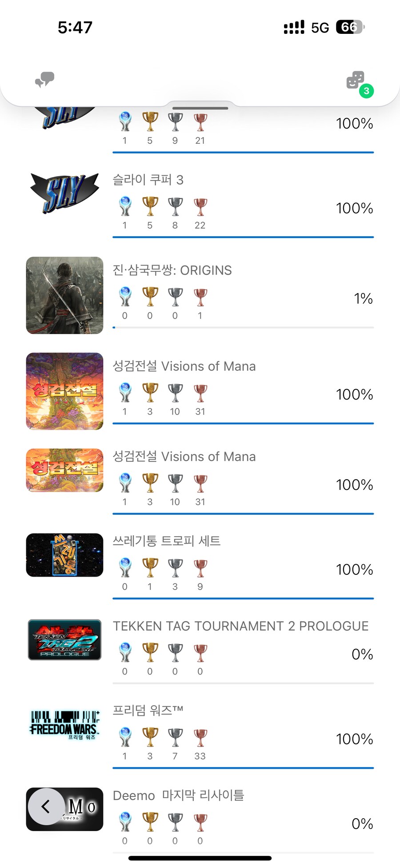Open the 슬라이 쿠퍼 3 trophy list
Viewport: 400px width, 868px height.
point(148,180)
